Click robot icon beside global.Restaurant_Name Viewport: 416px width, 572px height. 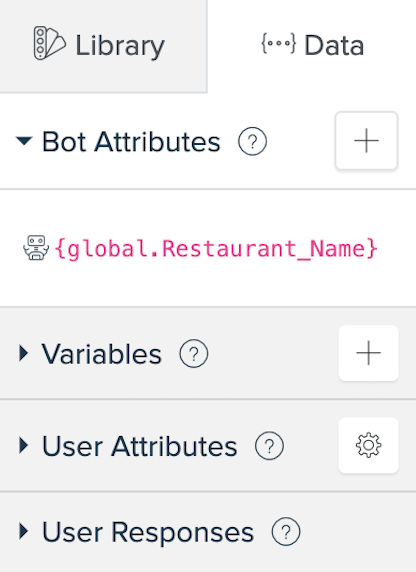pos(36,248)
